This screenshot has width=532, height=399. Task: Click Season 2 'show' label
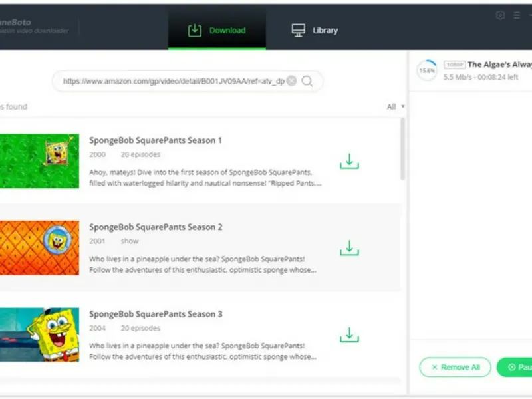coord(130,241)
